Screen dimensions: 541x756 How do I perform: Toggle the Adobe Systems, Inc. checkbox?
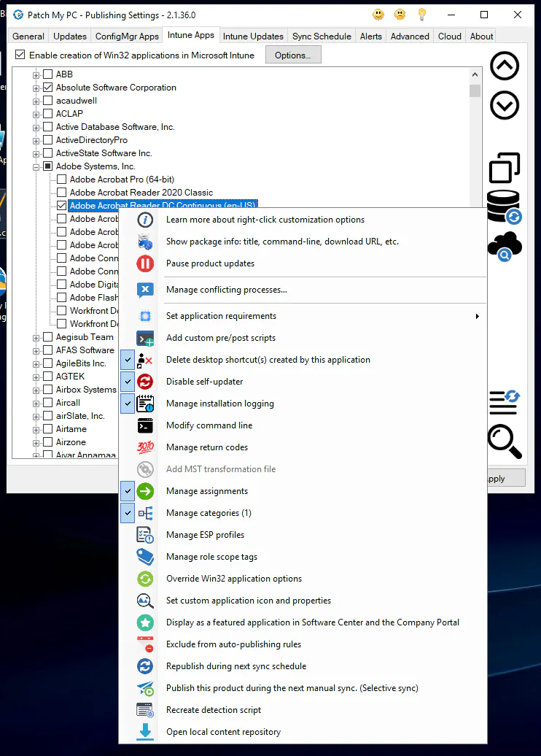tap(47, 166)
